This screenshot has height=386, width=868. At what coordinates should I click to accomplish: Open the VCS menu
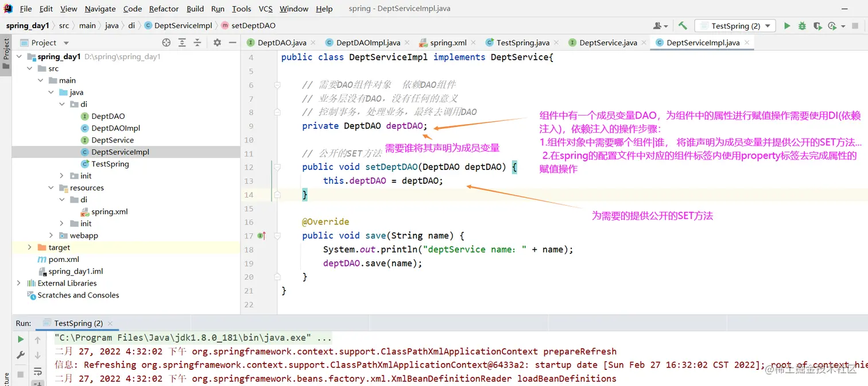(265, 9)
